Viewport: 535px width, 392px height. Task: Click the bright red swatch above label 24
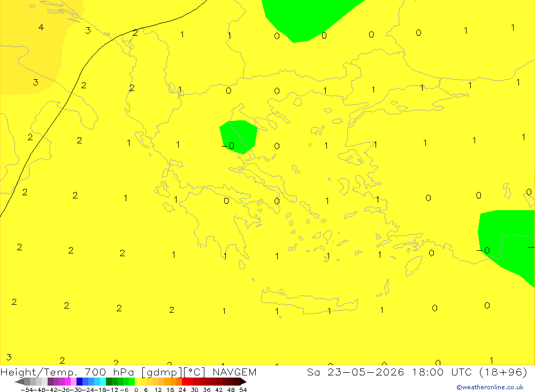click(185, 382)
